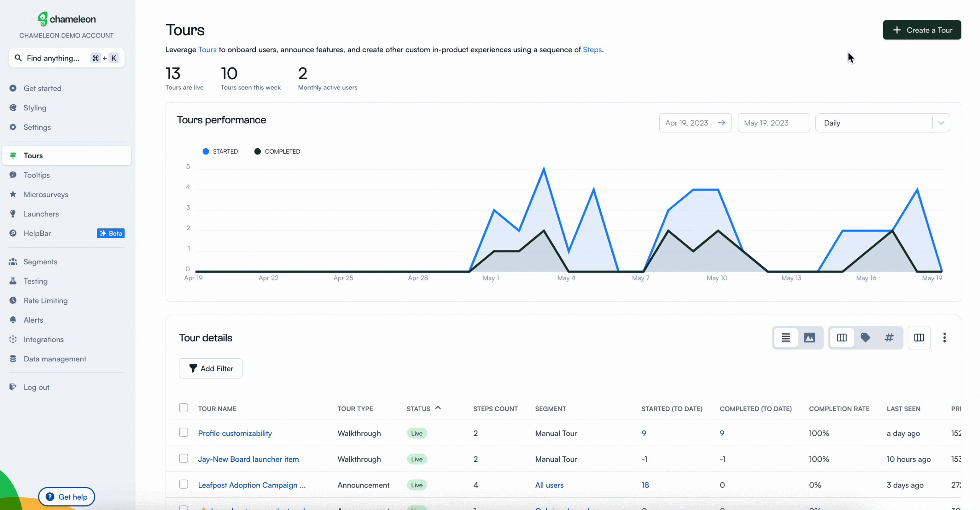Screen dimensions: 980x510
Task: Check the Profile customizability row checkbox
Action: (x=184, y=433)
